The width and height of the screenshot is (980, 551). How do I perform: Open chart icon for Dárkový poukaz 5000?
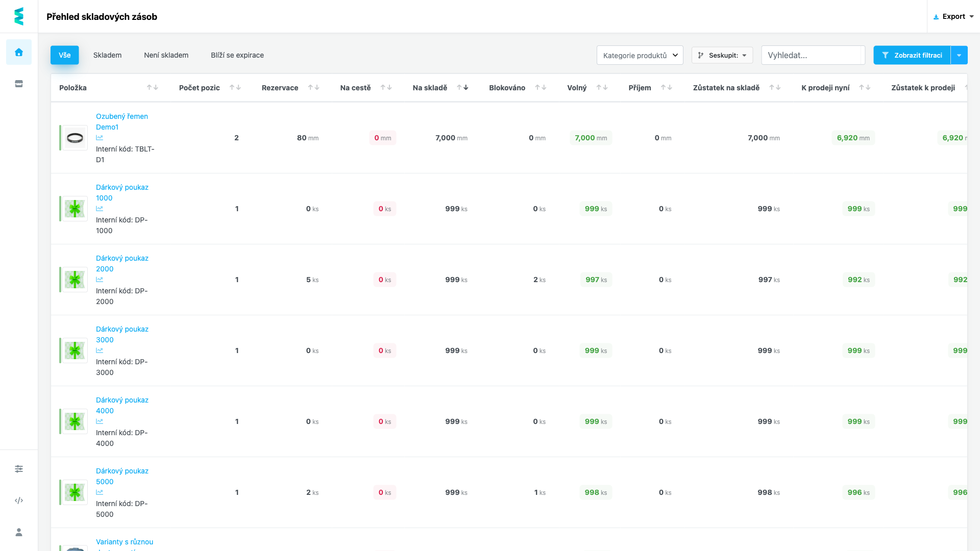100,492
